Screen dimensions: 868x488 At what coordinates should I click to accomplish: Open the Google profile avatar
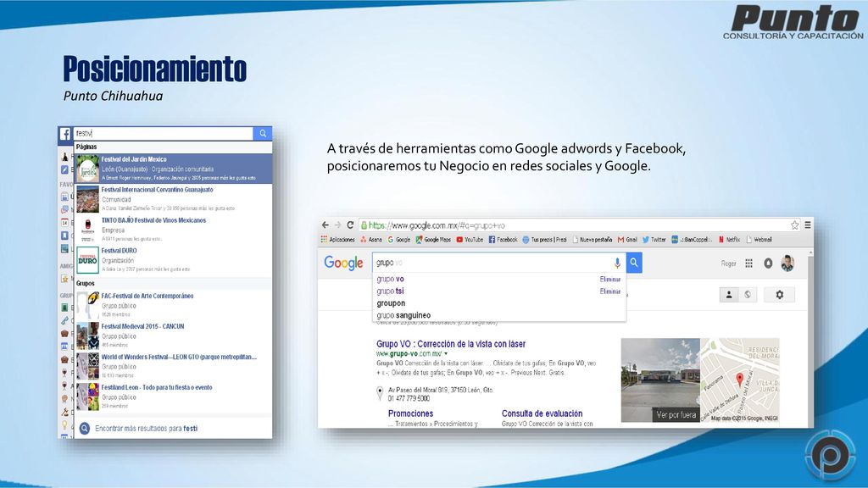coord(787,263)
